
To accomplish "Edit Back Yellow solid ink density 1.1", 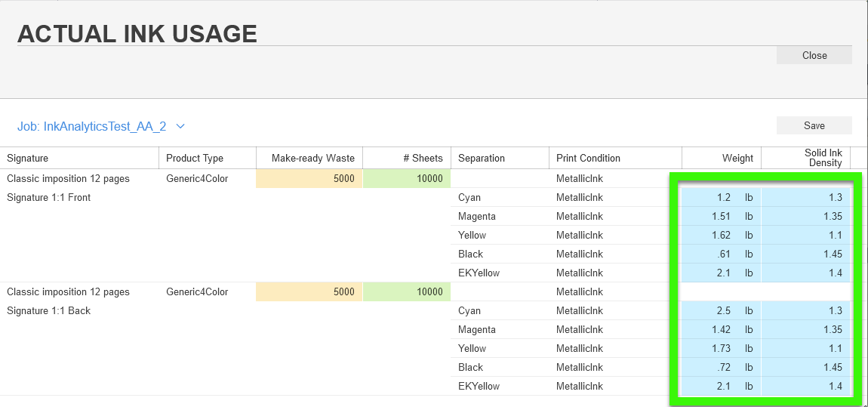I will coord(805,348).
